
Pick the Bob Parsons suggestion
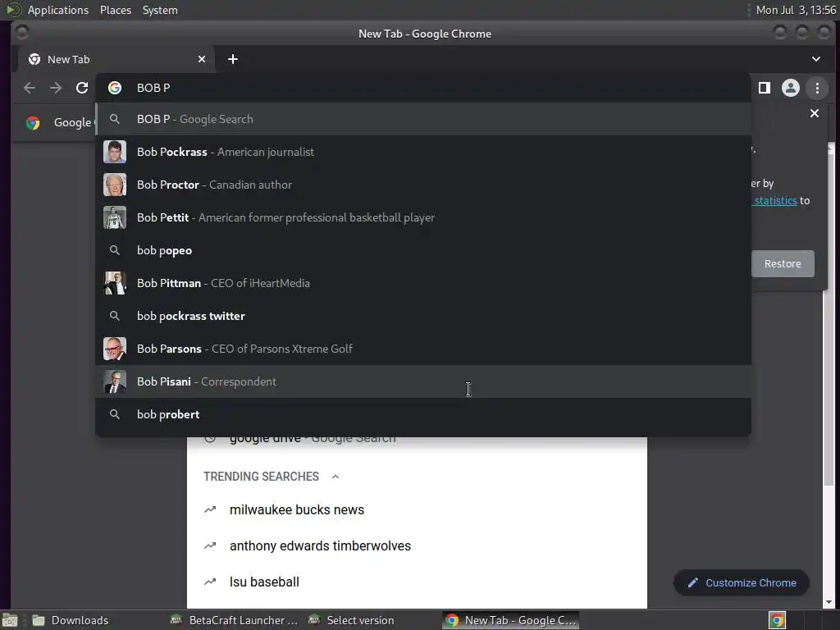[x=423, y=349]
